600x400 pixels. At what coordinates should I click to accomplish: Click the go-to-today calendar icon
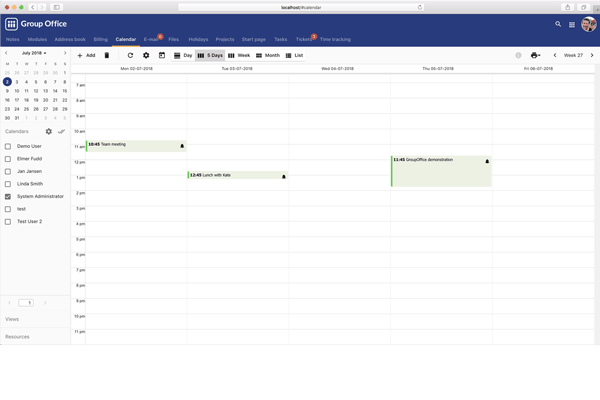tap(162, 56)
